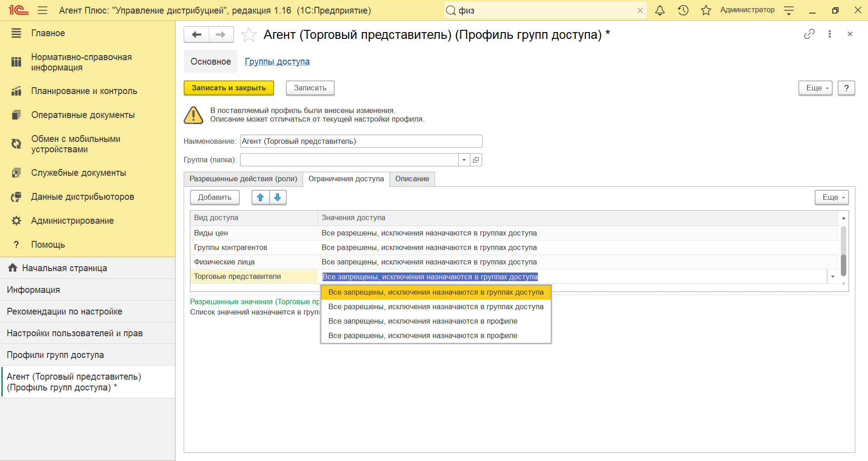Image resolution: width=868 pixels, height=461 pixels.
Task: Select Торговые представители row
Action: pos(254,277)
